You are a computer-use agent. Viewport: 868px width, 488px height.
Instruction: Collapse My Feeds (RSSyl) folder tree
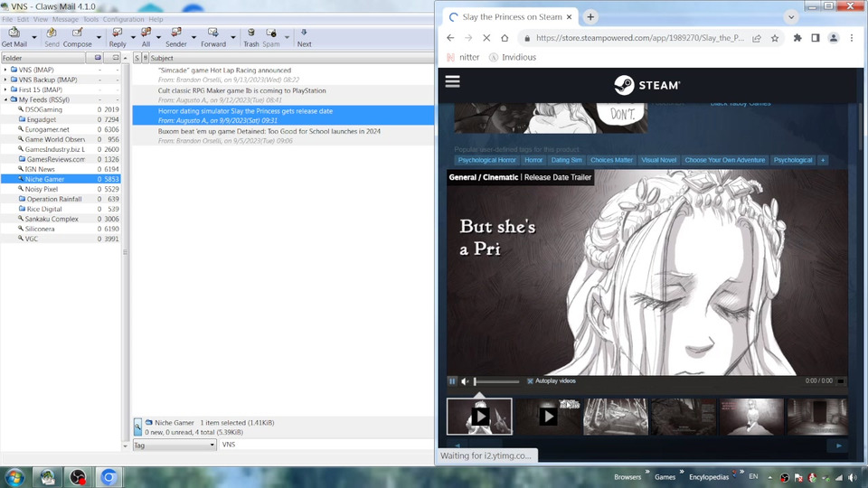5,99
